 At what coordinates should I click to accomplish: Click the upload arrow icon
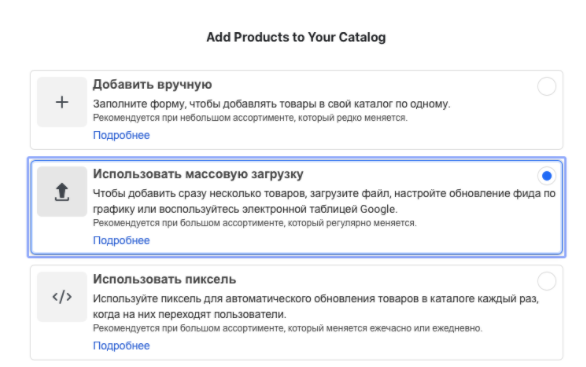(x=62, y=192)
